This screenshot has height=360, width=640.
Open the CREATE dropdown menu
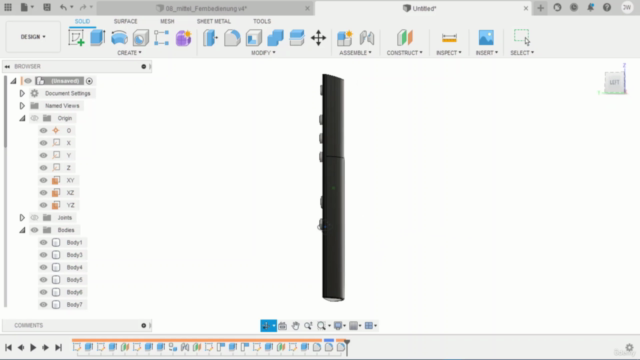click(129, 53)
